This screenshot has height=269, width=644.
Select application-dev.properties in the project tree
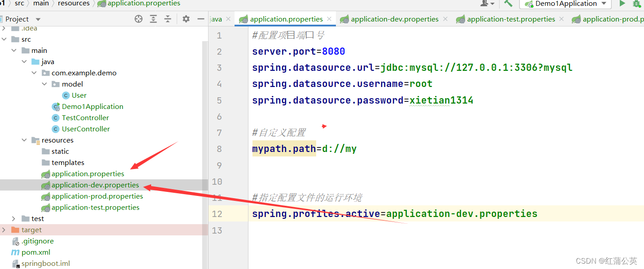[95, 185]
